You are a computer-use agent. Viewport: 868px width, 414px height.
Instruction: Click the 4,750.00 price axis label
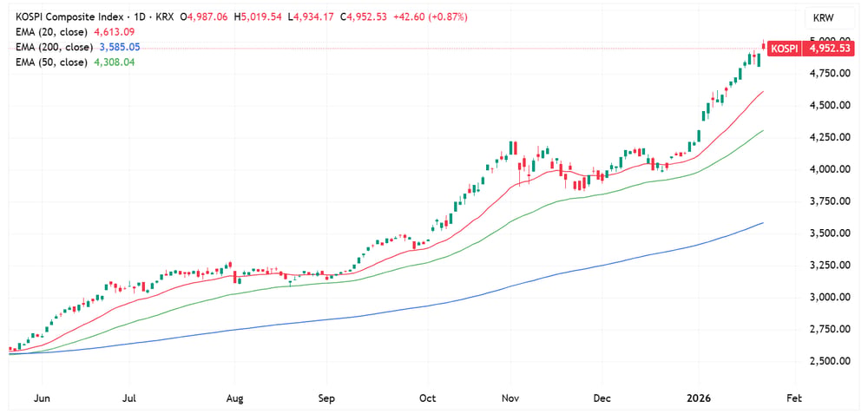pos(829,73)
